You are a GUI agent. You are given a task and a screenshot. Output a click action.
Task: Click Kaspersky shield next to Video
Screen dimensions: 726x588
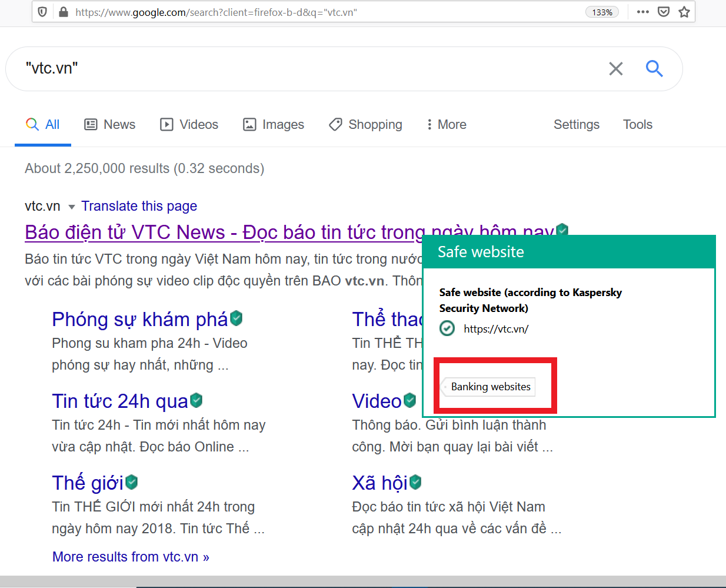pos(410,400)
